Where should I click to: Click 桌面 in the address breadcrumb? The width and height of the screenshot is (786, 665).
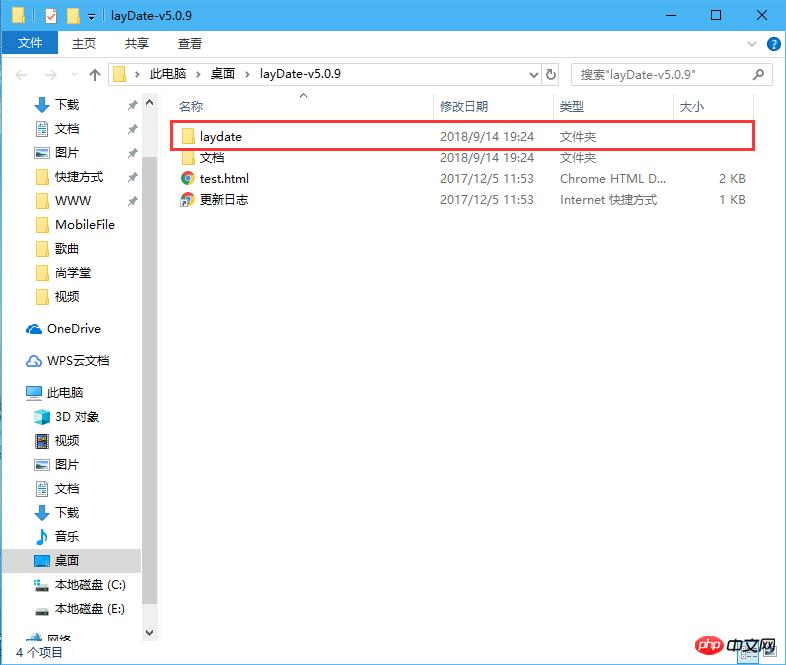[223, 74]
